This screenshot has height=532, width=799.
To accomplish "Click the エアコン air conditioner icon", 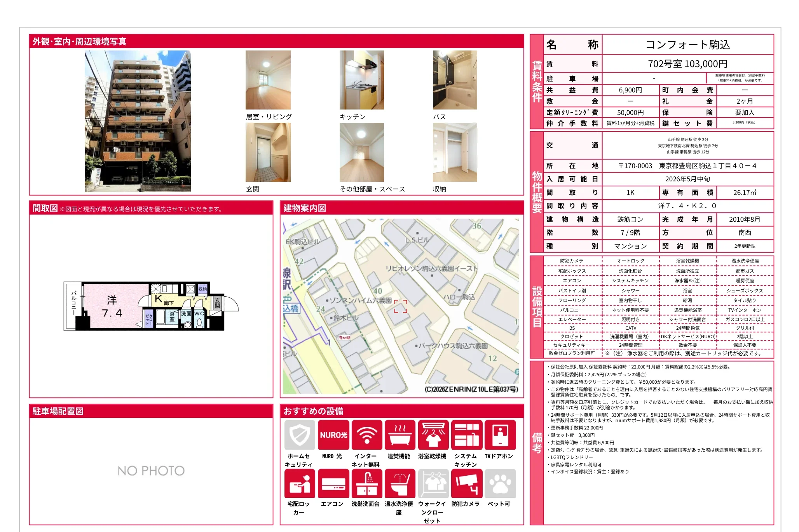I will (x=333, y=483).
